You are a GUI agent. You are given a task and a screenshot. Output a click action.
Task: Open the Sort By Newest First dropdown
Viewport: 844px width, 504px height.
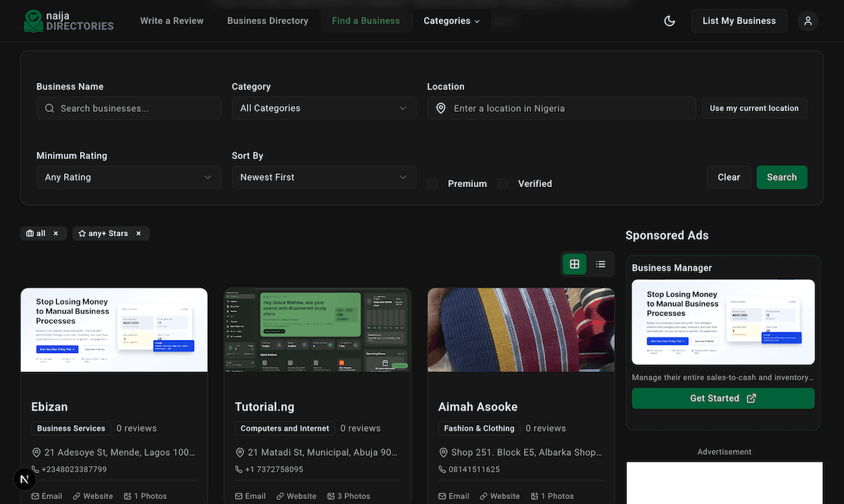(324, 177)
